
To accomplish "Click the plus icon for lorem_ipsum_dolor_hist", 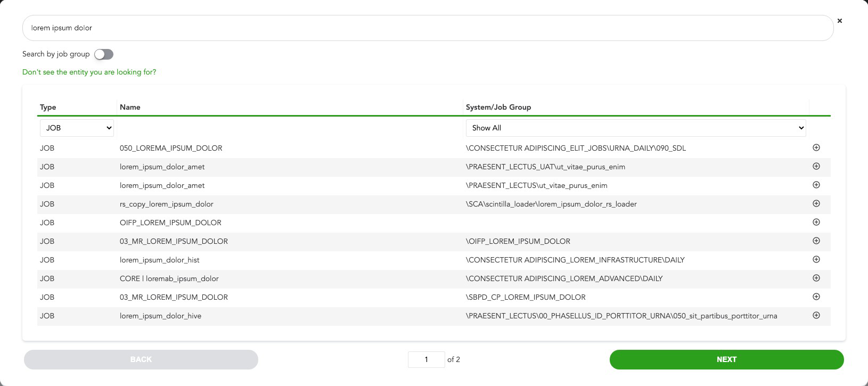I will coord(816,259).
